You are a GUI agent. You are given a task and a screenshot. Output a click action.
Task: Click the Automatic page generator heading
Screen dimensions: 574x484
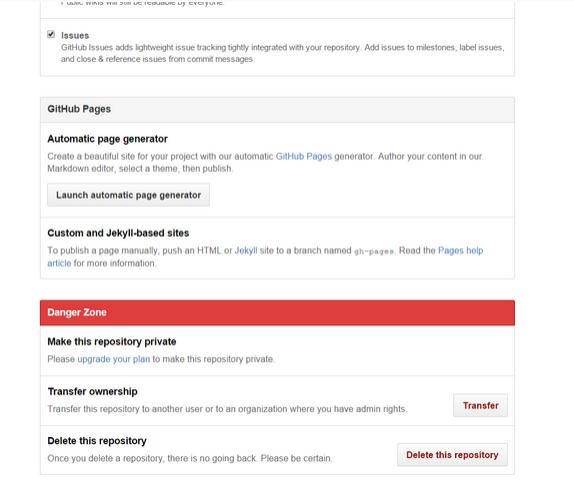108,139
